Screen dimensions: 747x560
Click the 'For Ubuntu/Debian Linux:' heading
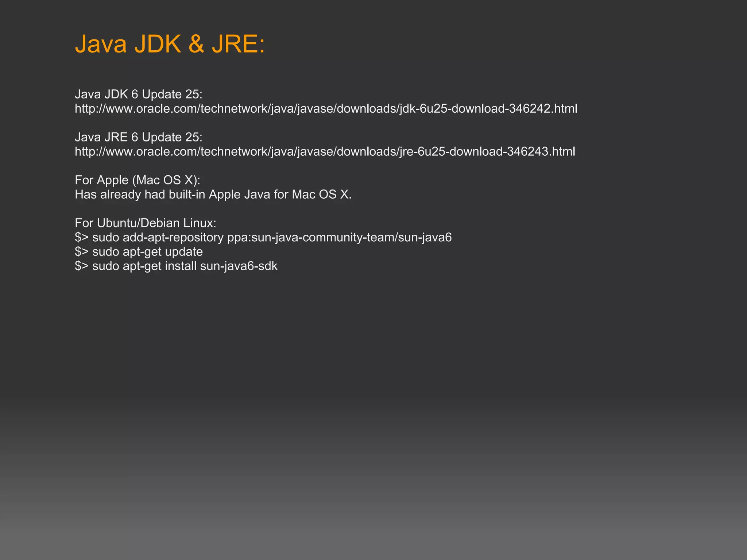146,223
